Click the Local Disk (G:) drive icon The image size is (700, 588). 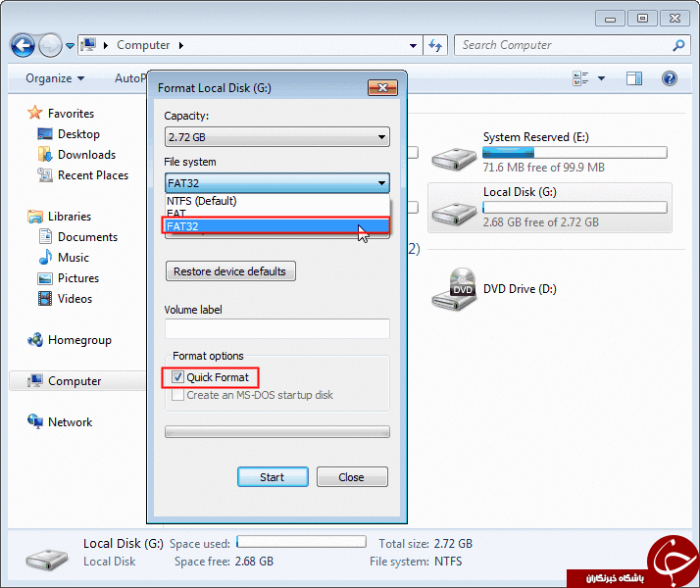click(454, 214)
